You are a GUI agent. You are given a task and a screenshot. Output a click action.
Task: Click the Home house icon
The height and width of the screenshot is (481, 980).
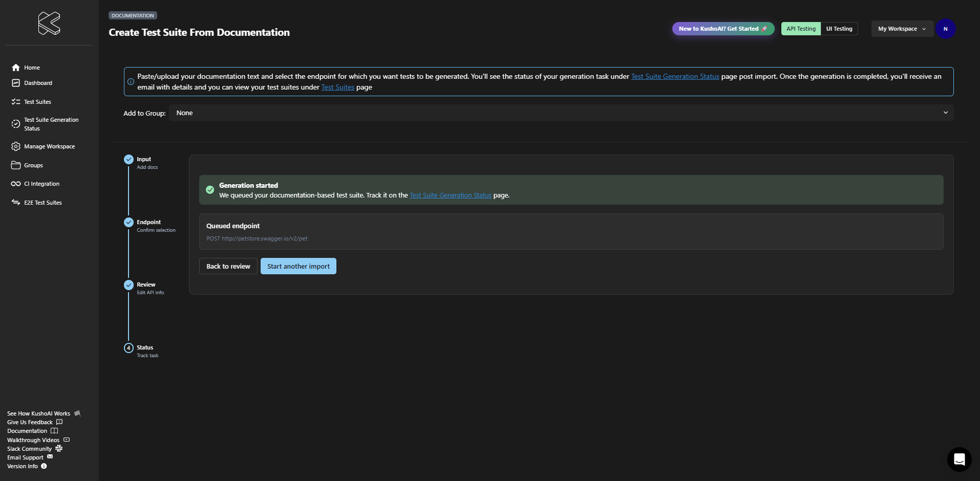tap(16, 68)
